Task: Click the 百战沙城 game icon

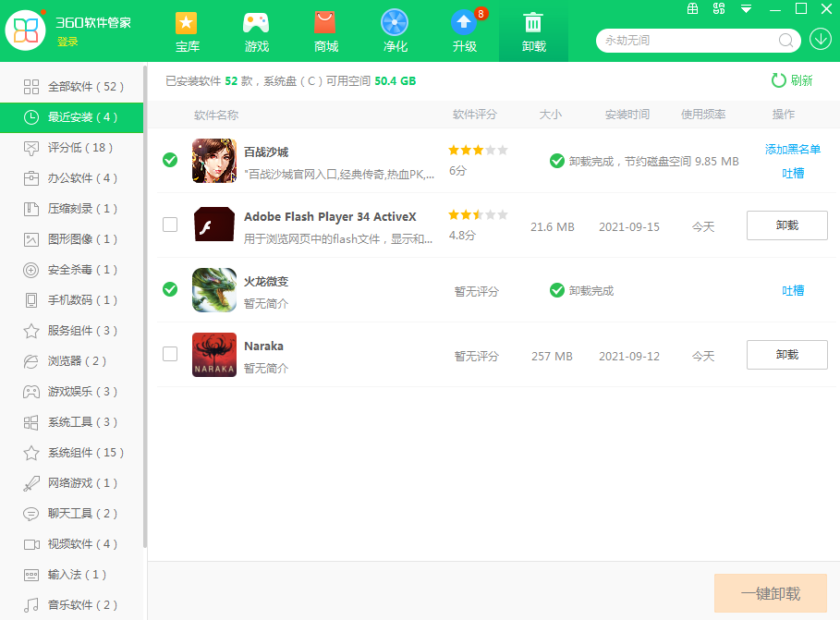Action: [x=214, y=161]
